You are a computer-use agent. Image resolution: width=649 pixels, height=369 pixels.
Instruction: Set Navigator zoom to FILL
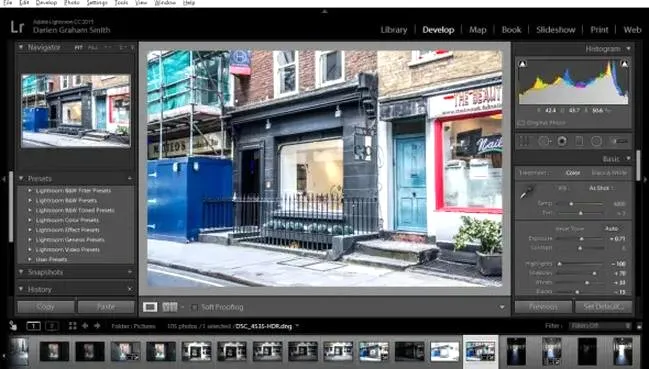point(93,48)
